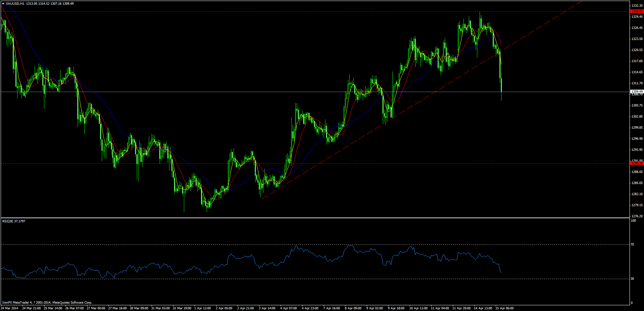This screenshot has width=644, height=311.
Task: Click the time axis label 26 Mar 07:00
Action: pyautogui.click(x=75, y=308)
